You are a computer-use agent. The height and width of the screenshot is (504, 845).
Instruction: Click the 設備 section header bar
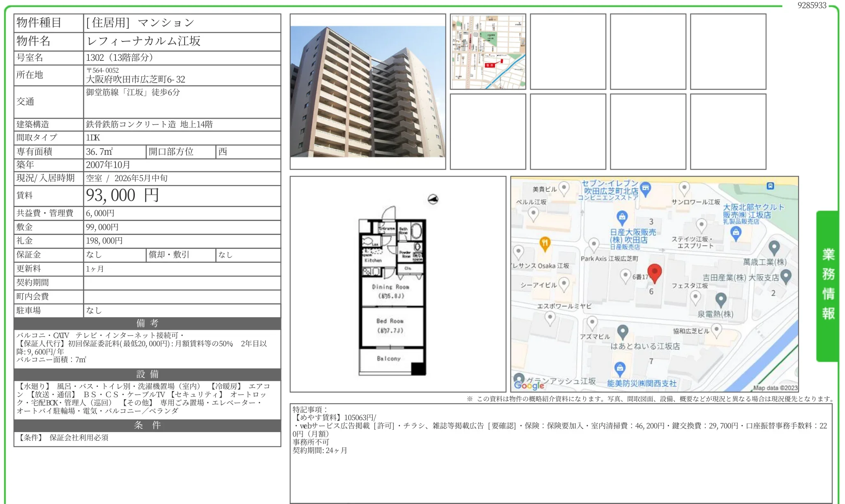click(147, 374)
